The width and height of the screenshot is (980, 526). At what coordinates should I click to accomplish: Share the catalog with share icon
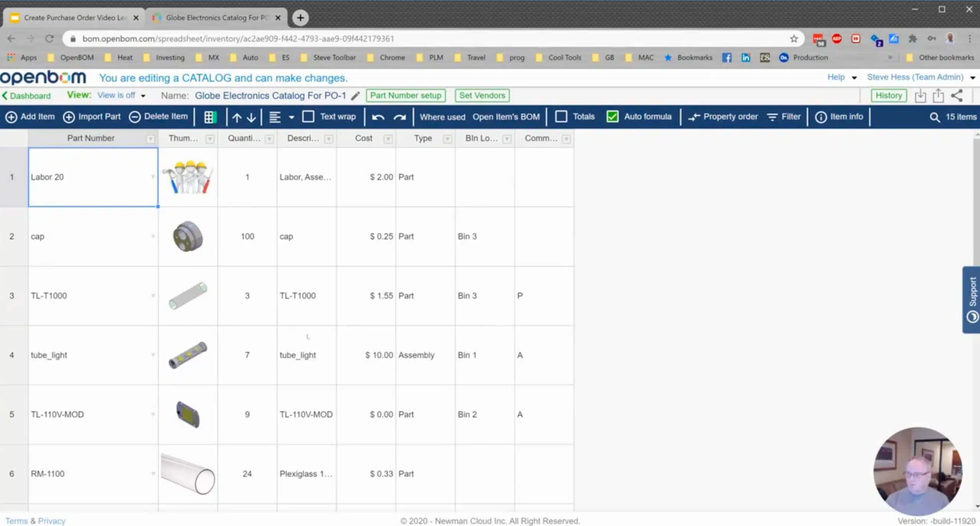click(x=957, y=96)
